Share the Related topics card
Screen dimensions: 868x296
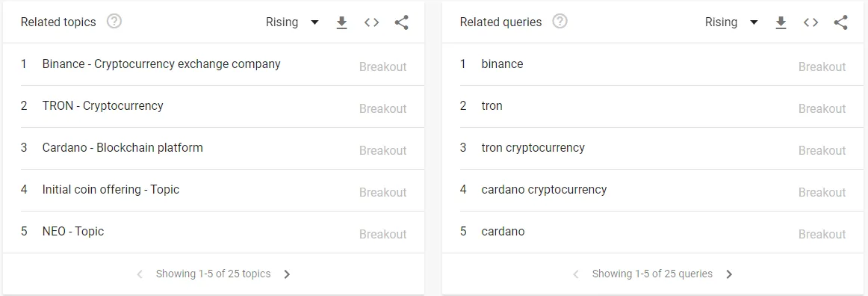(x=401, y=22)
